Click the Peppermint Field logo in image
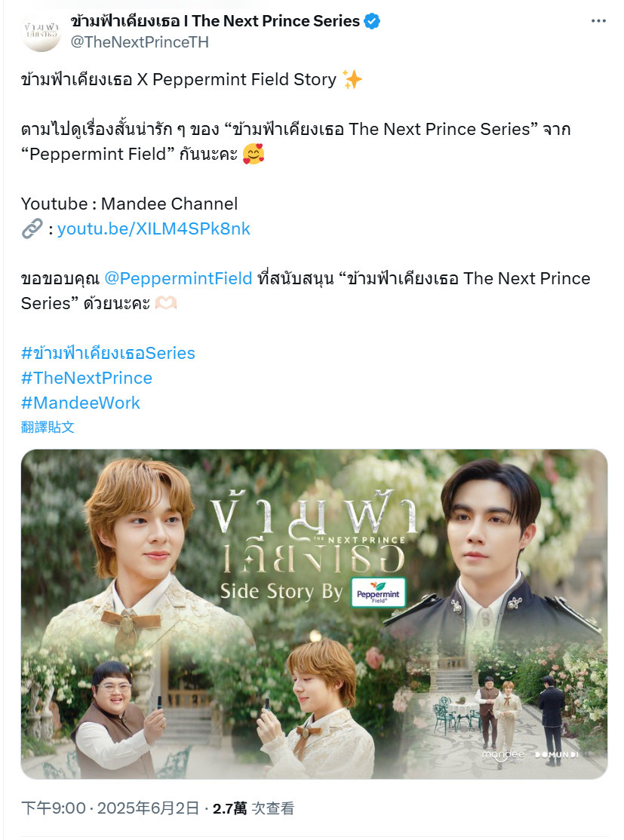Viewport: 624px width, 840px height. [379, 593]
